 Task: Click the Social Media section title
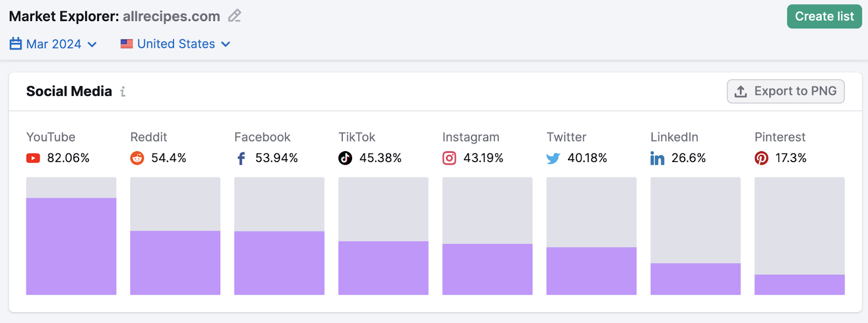tap(69, 91)
